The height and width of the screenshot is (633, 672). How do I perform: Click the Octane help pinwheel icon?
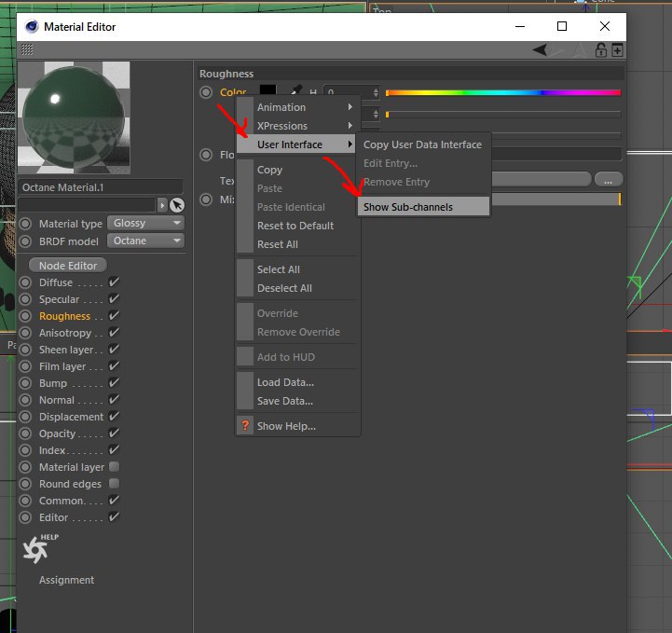tap(35, 549)
